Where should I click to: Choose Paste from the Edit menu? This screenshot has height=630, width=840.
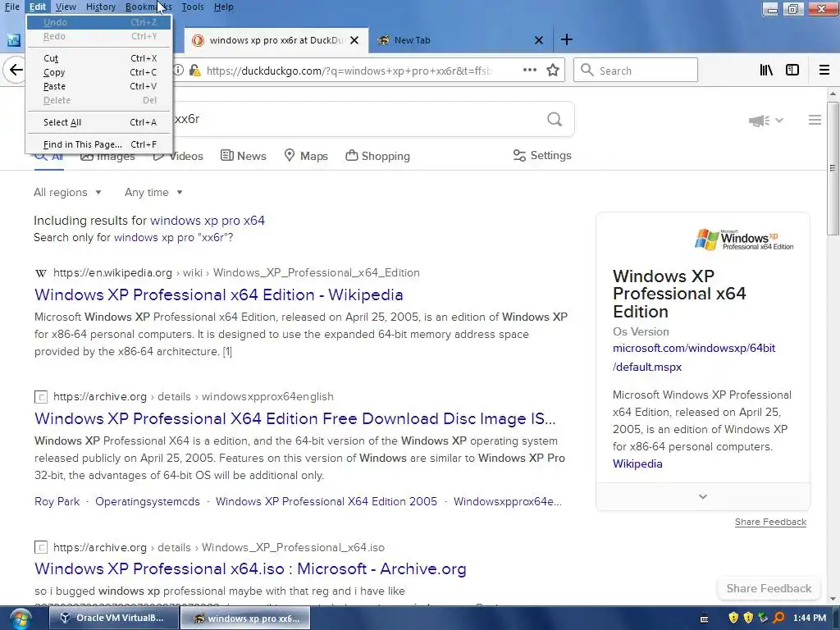click(x=99, y=86)
